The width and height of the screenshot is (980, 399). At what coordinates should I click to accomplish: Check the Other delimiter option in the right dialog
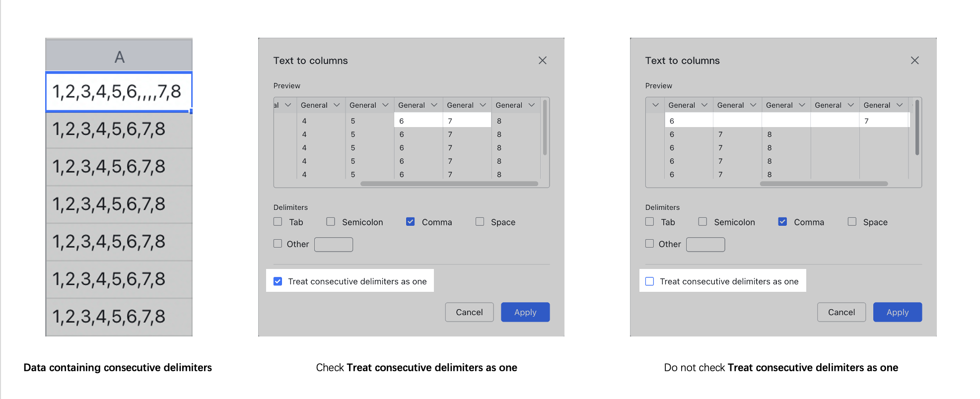pyautogui.click(x=649, y=244)
